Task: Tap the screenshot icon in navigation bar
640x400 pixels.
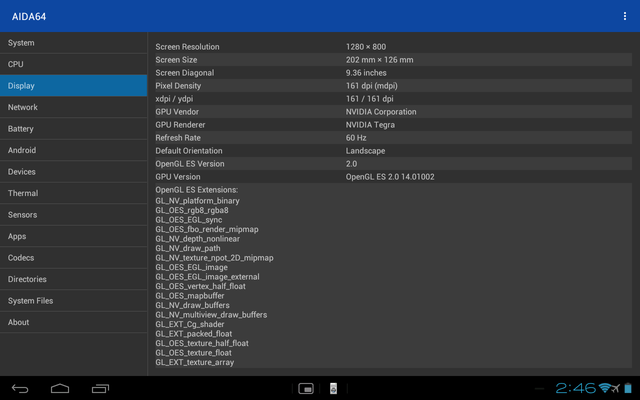Action: pos(306,389)
